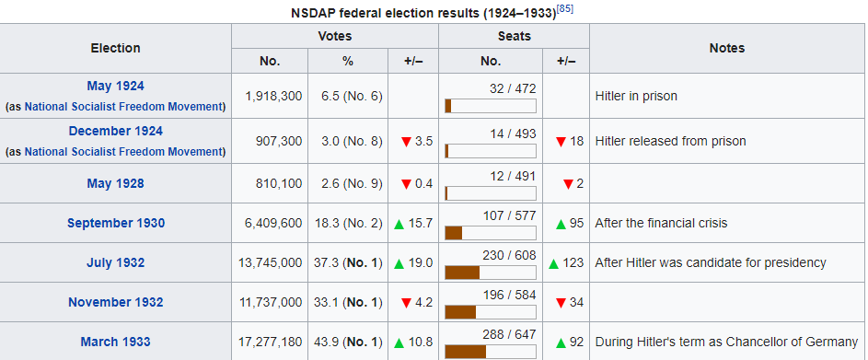Click red down arrow beside 4.2 vote change

click(406, 303)
